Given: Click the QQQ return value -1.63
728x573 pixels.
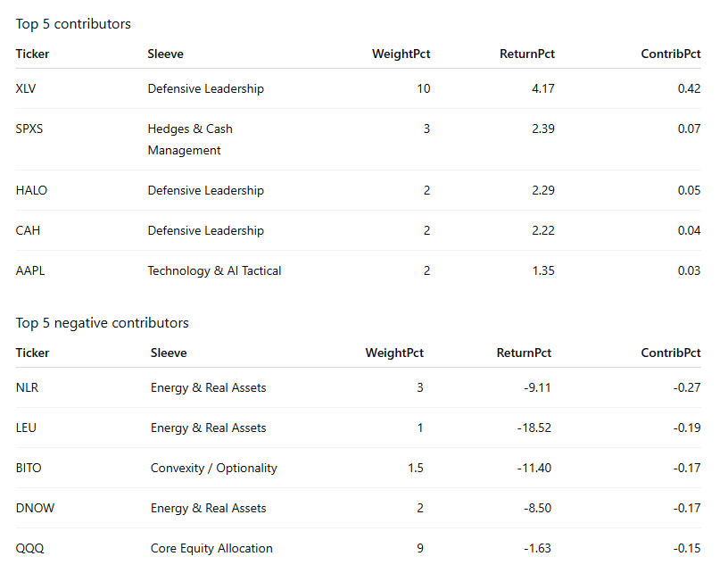Looking at the screenshot, I should [x=537, y=548].
